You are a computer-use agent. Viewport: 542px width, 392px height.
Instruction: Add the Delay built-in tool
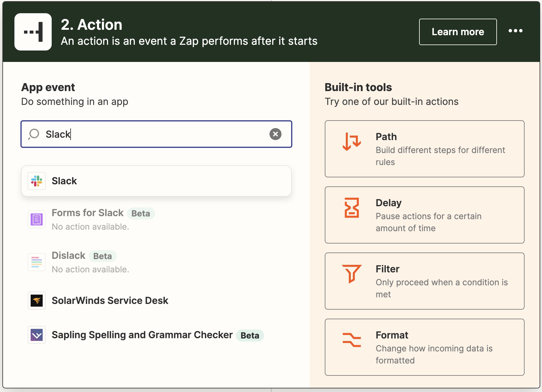(425, 215)
